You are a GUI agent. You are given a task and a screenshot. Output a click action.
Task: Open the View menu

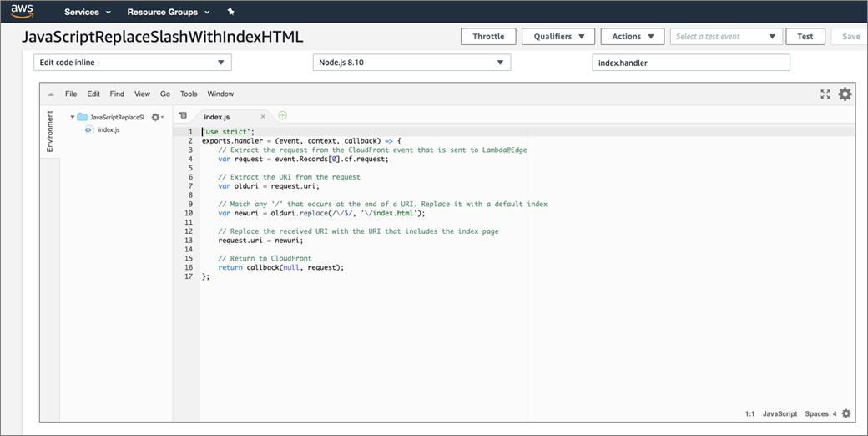142,94
